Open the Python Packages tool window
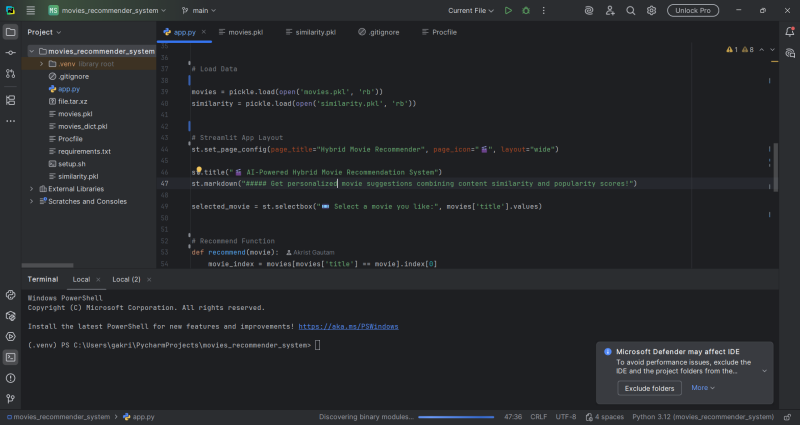The height and width of the screenshot is (425, 800). (x=10, y=316)
